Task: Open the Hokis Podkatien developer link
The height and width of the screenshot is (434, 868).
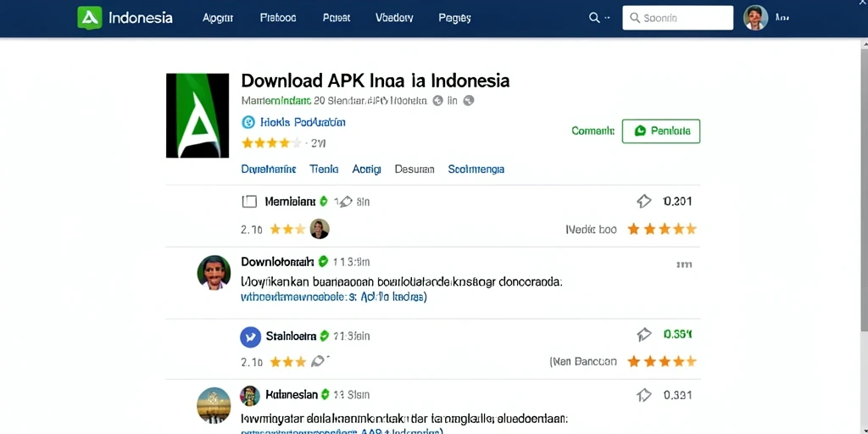Action: [303, 122]
